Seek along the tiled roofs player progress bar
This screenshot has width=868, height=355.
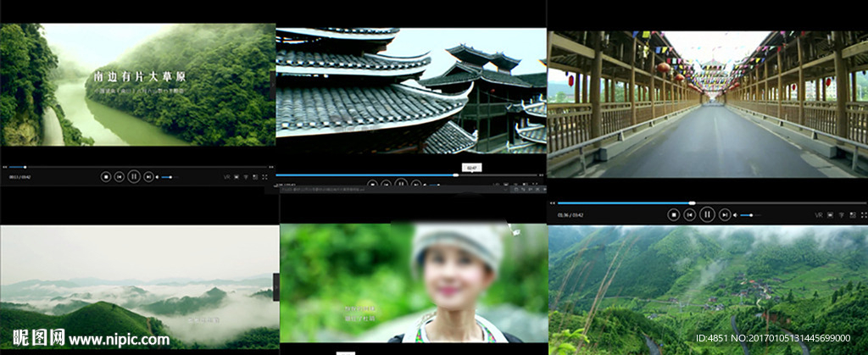coord(406,175)
